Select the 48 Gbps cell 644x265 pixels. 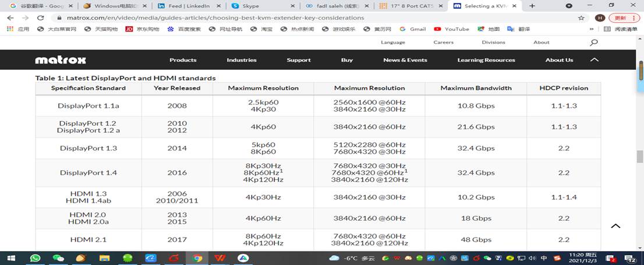[x=476, y=239]
